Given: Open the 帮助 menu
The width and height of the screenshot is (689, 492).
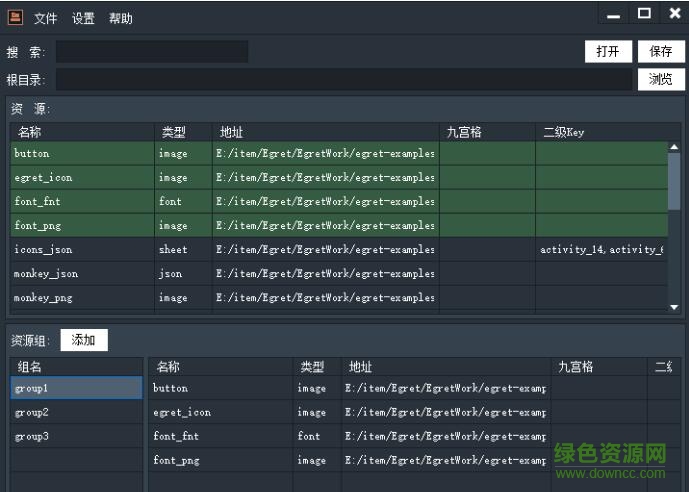Looking at the screenshot, I should (x=120, y=19).
